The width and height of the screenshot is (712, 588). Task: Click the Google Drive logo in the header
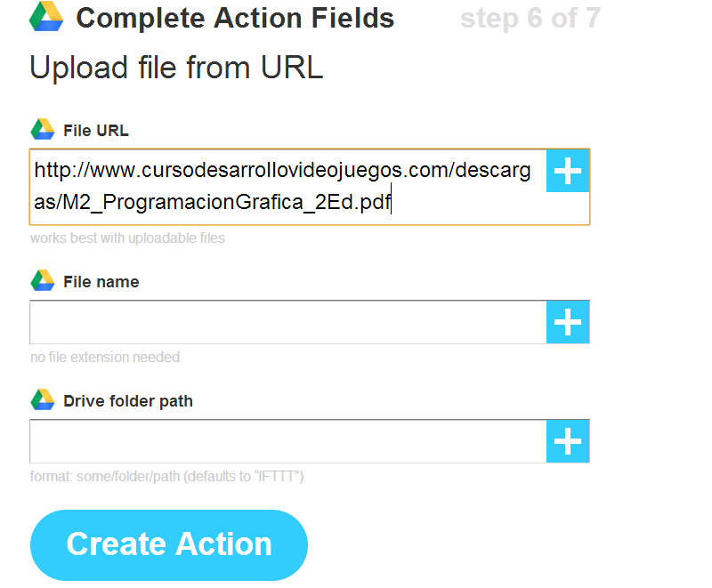(x=45, y=18)
